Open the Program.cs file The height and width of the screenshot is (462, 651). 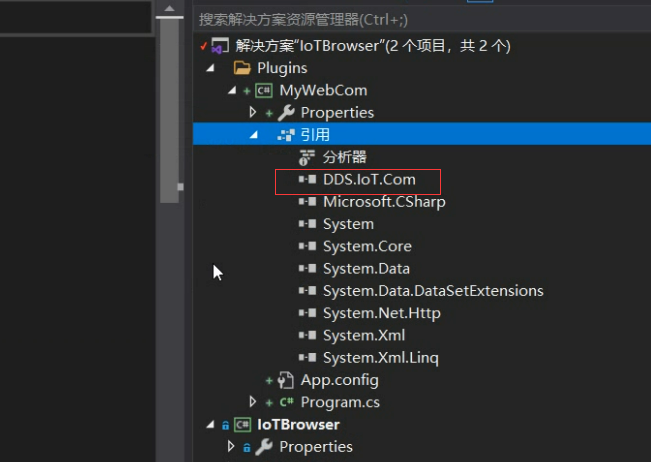[x=340, y=402]
